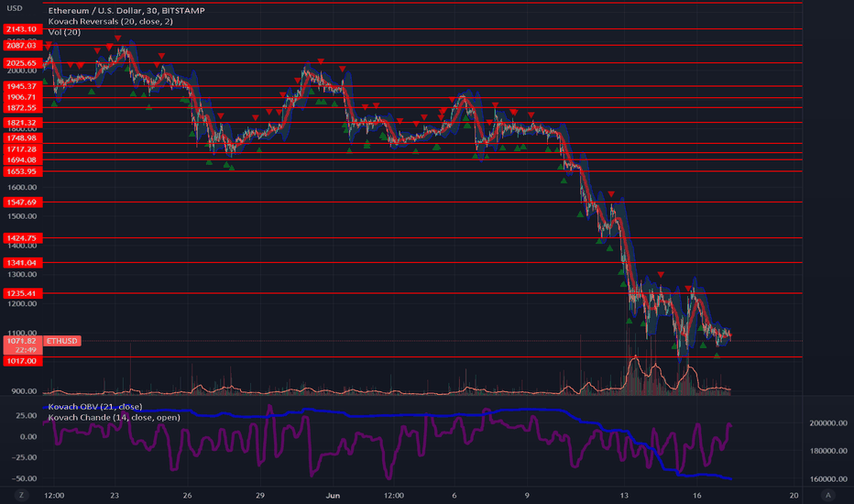Image resolution: width=854 pixels, height=504 pixels.
Task: Click the 1341.04 horizontal line price label
Action: coord(22,263)
